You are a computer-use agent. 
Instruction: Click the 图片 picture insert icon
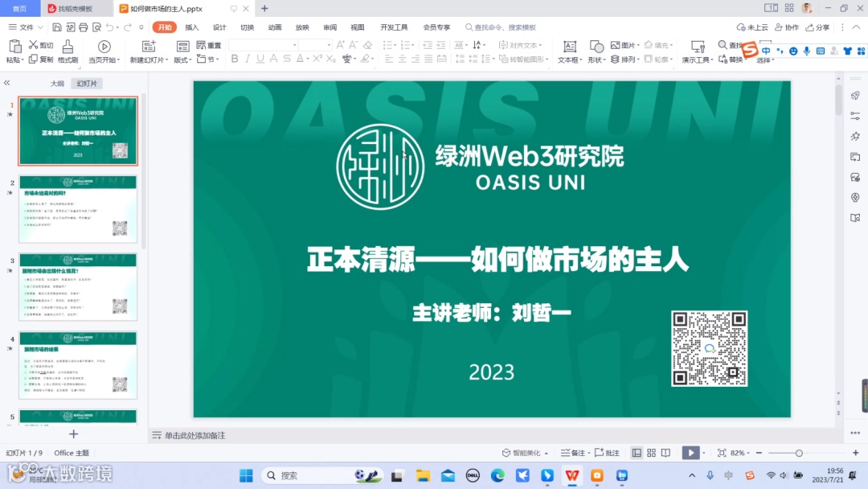(615, 45)
